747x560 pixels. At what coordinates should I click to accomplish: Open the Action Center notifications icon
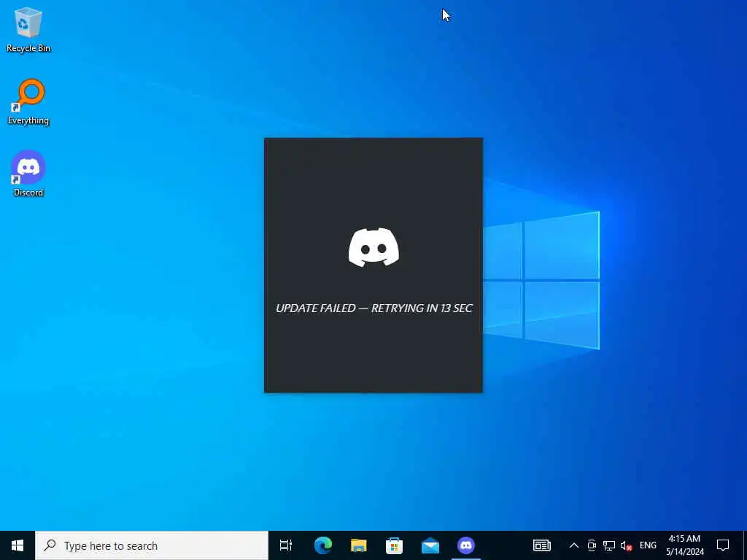(x=723, y=545)
